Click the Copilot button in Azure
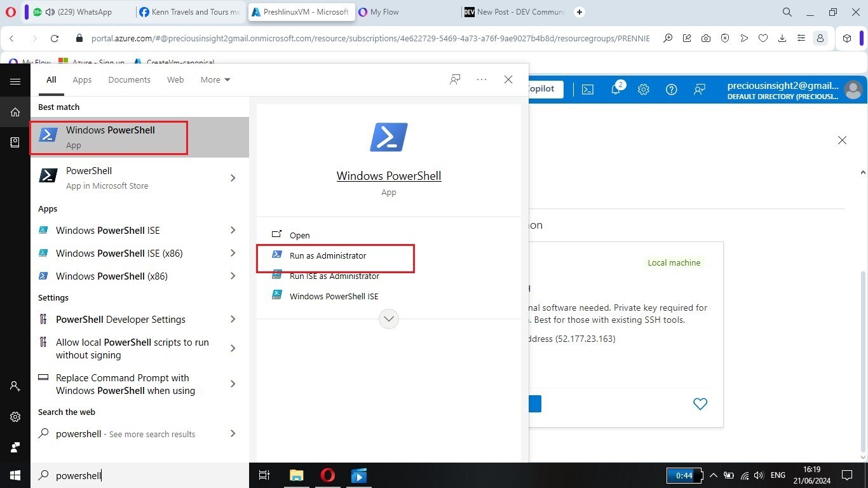This screenshot has height=488, width=868. pyautogui.click(x=545, y=89)
